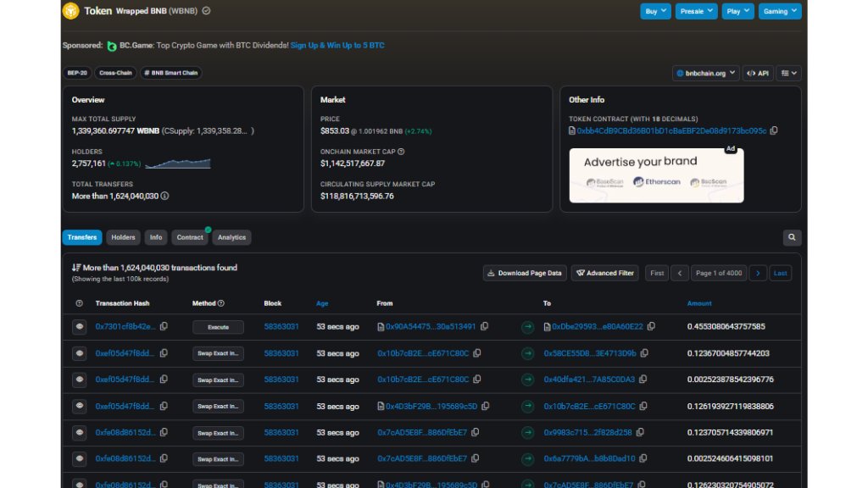
Task: Copy To address 0x0be29593...e80A60E22
Action: pos(652,326)
